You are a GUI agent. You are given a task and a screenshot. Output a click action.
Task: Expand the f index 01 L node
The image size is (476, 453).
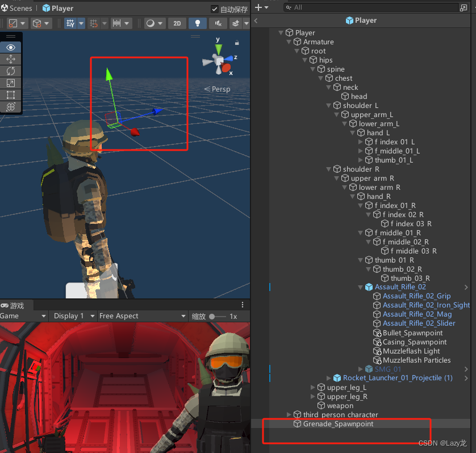coord(360,142)
